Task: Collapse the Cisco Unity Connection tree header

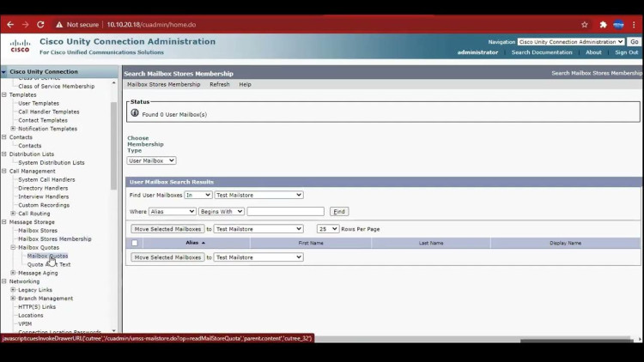Action: (x=4, y=72)
